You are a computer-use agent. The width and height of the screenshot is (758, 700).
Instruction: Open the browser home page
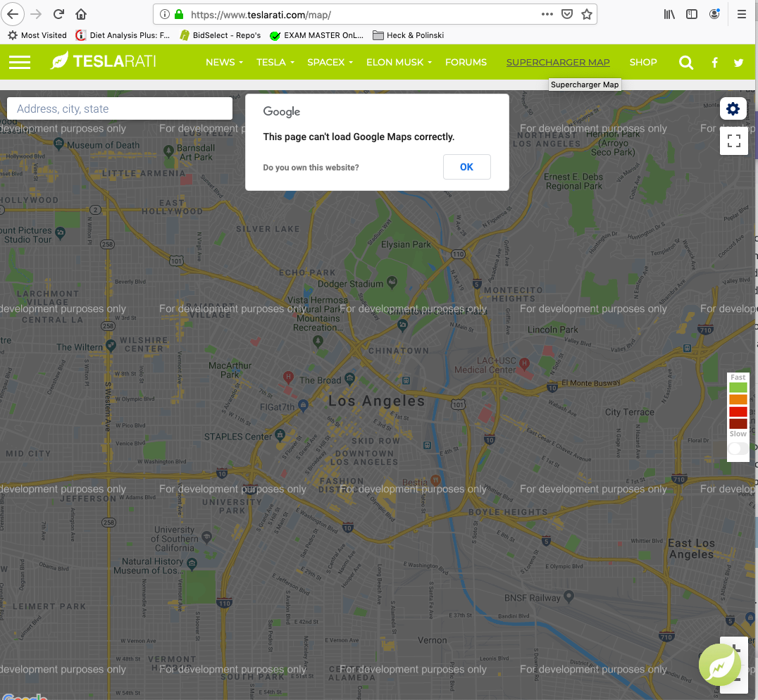click(x=81, y=14)
